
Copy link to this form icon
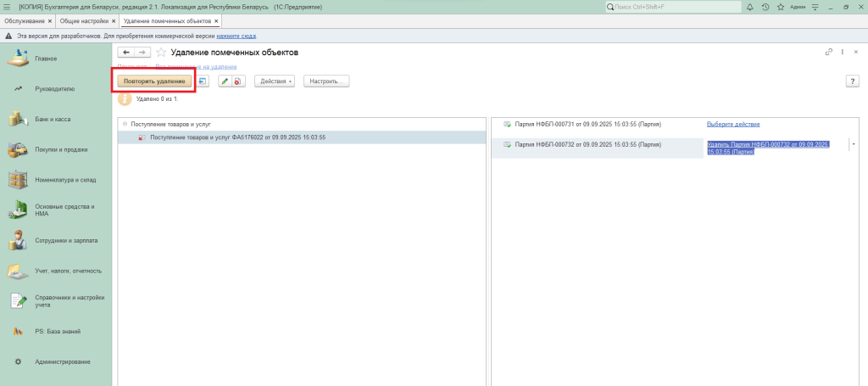828,53
